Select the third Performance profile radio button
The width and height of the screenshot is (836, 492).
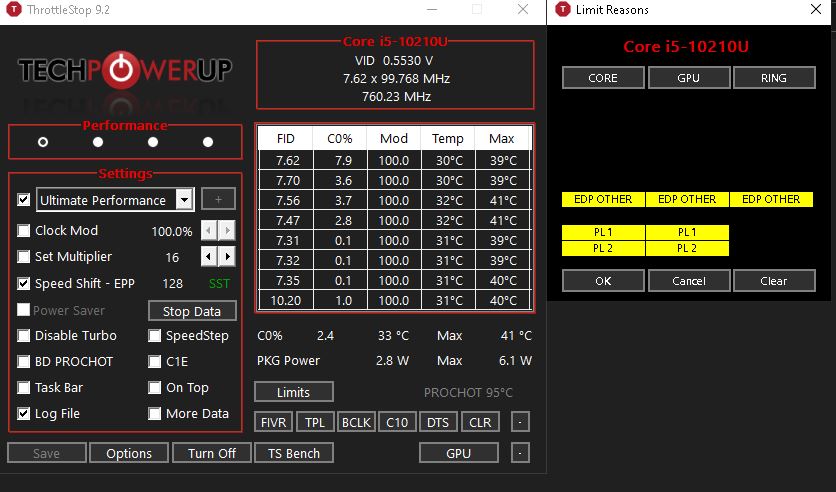pos(153,142)
